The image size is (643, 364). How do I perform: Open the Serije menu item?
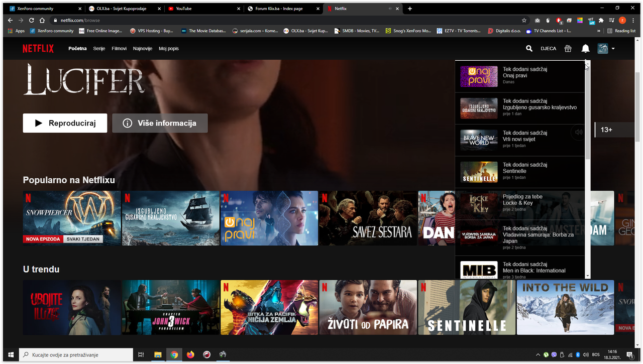pos(99,49)
